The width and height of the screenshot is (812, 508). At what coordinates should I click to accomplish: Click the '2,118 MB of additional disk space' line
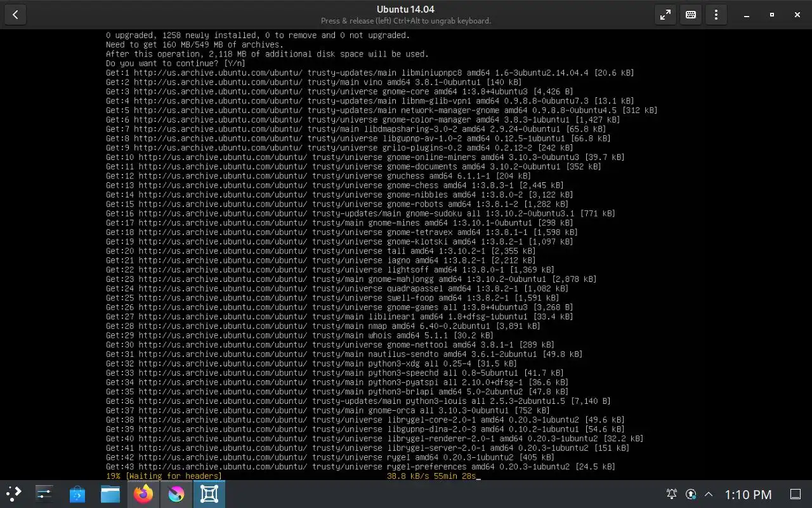[267, 54]
